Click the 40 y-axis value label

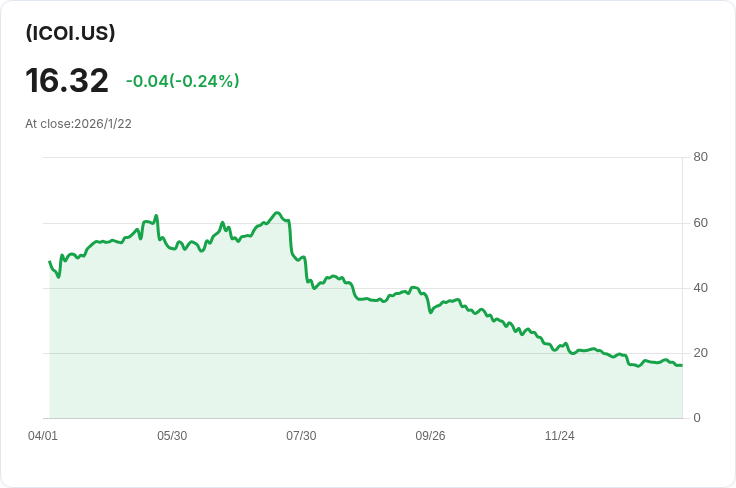coord(700,288)
